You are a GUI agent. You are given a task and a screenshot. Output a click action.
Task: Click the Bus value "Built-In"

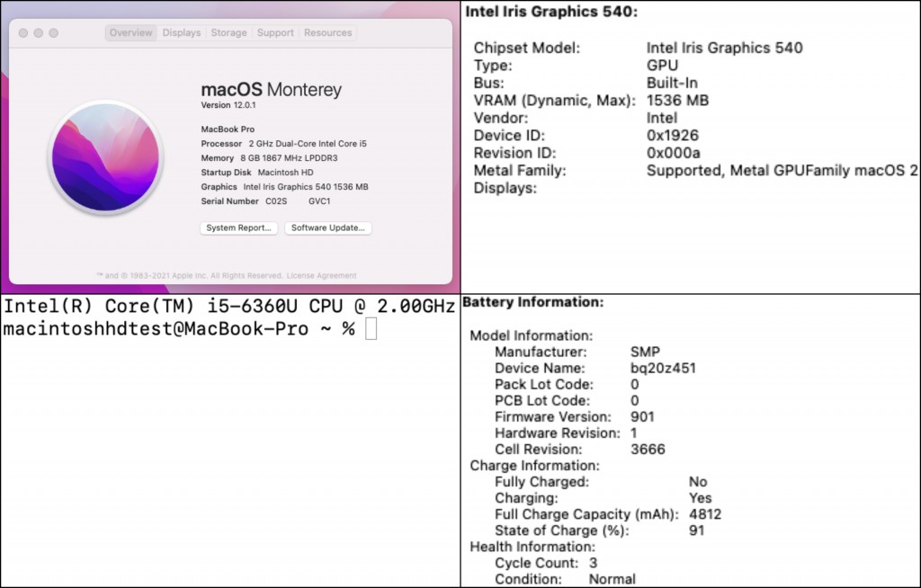672,83
